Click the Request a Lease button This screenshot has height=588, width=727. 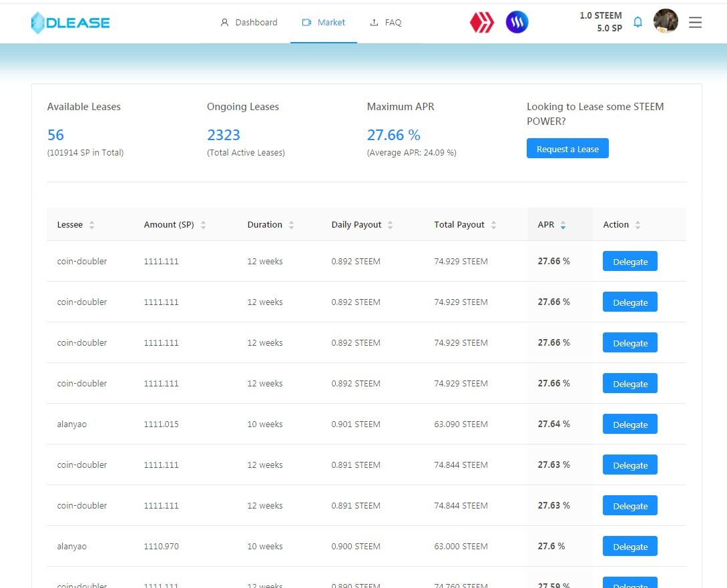click(x=567, y=149)
